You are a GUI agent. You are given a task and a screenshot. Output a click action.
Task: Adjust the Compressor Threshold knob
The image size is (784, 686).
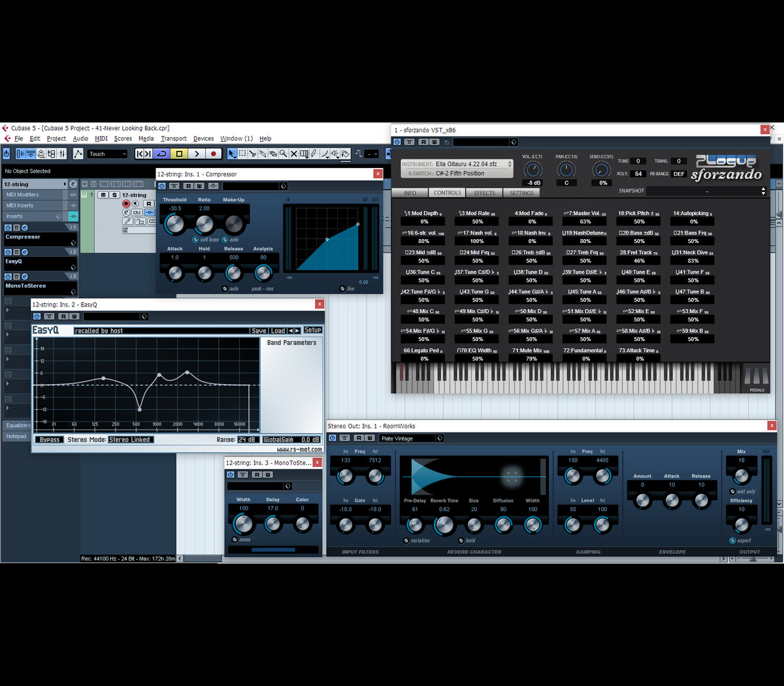[175, 224]
